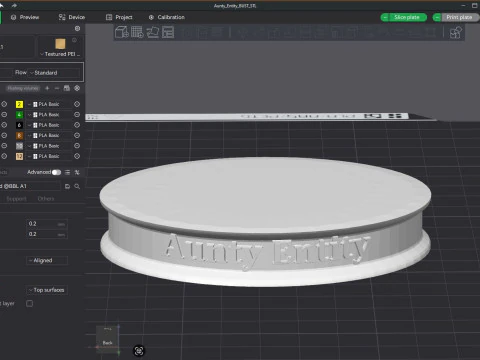Click the Print plate button

coord(460,17)
